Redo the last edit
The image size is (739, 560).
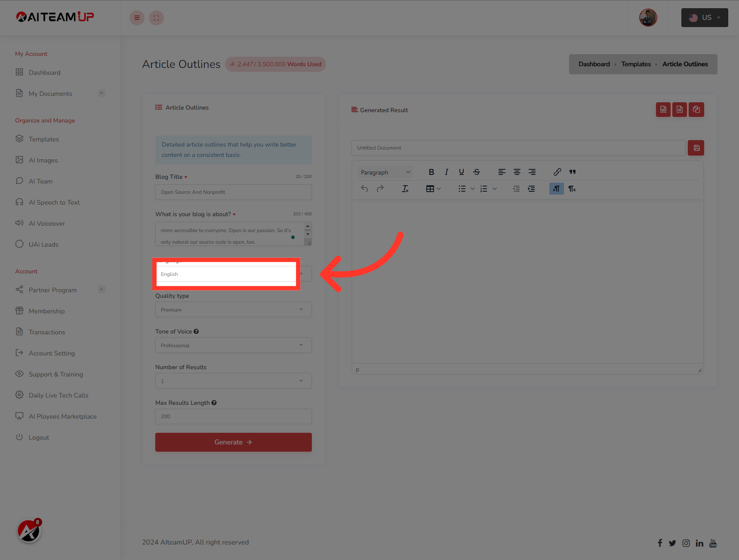tap(380, 189)
